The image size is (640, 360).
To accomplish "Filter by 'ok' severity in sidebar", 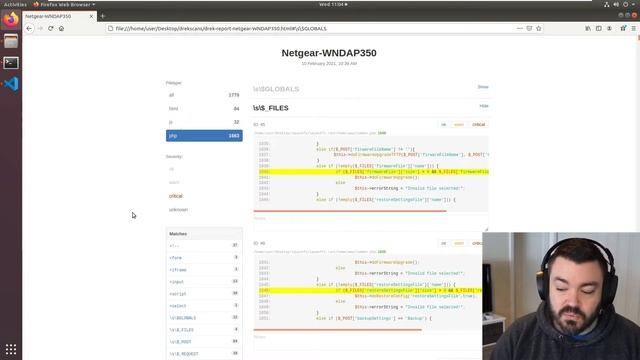I will [x=171, y=169].
